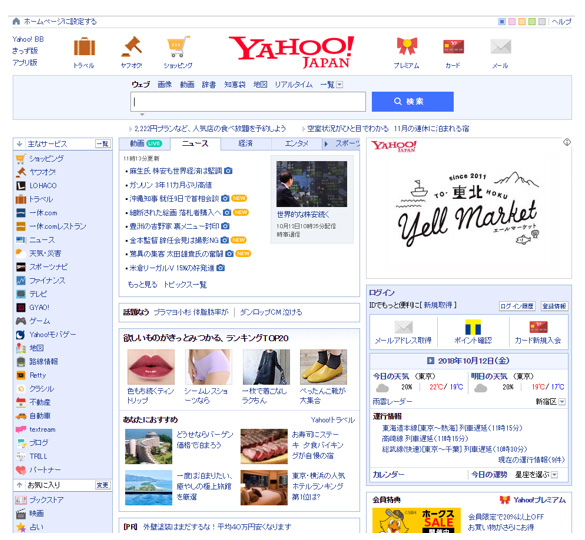
Task: Open Retty in the services sidebar
Action: point(37,375)
